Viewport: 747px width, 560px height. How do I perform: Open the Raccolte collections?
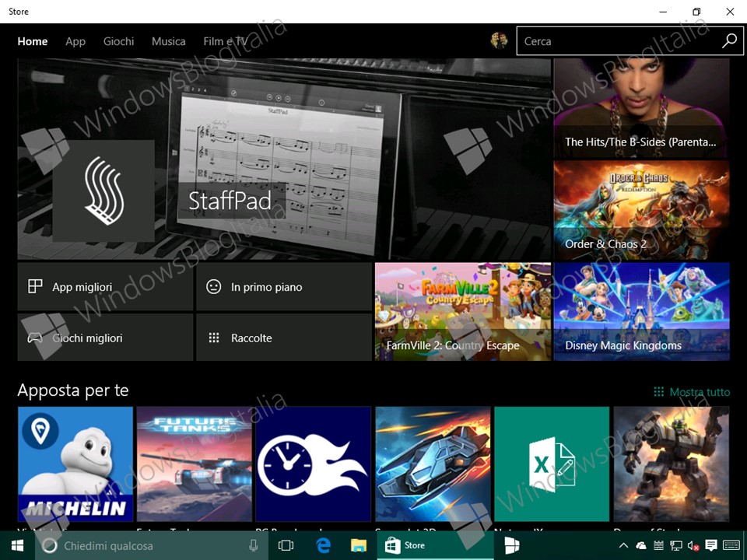coord(284,337)
